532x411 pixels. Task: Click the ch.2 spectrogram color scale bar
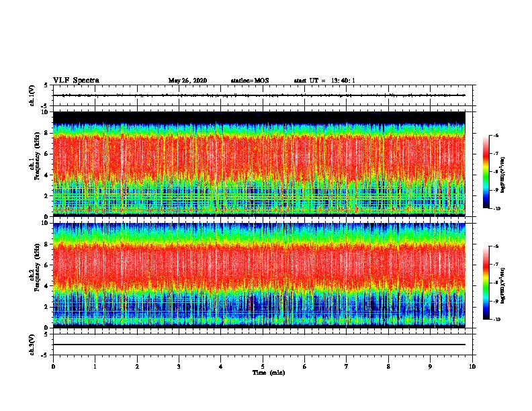[x=486, y=283]
